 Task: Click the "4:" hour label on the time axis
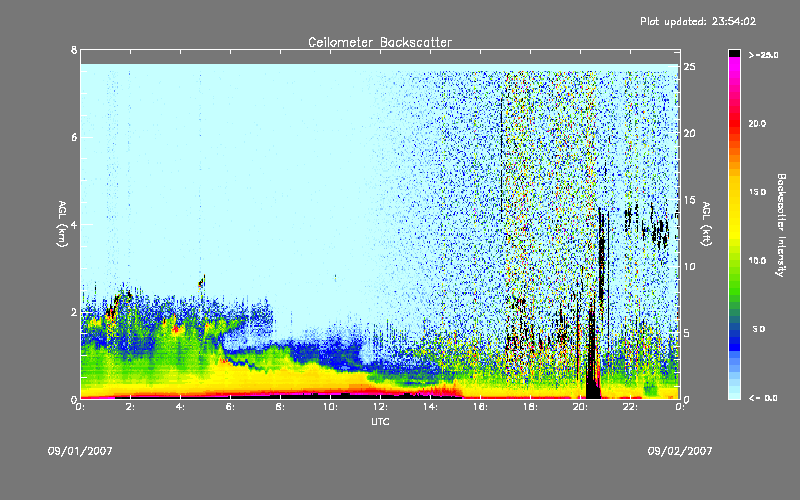point(180,407)
